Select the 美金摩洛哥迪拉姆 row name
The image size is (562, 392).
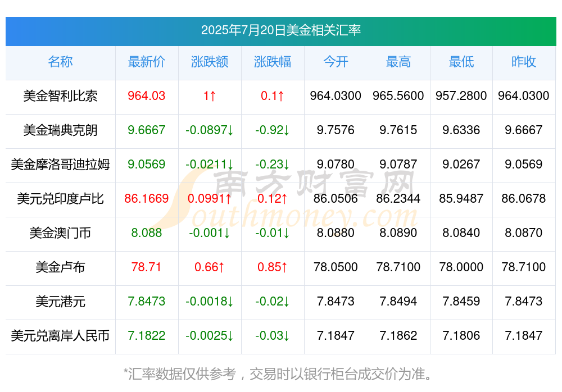point(60,165)
